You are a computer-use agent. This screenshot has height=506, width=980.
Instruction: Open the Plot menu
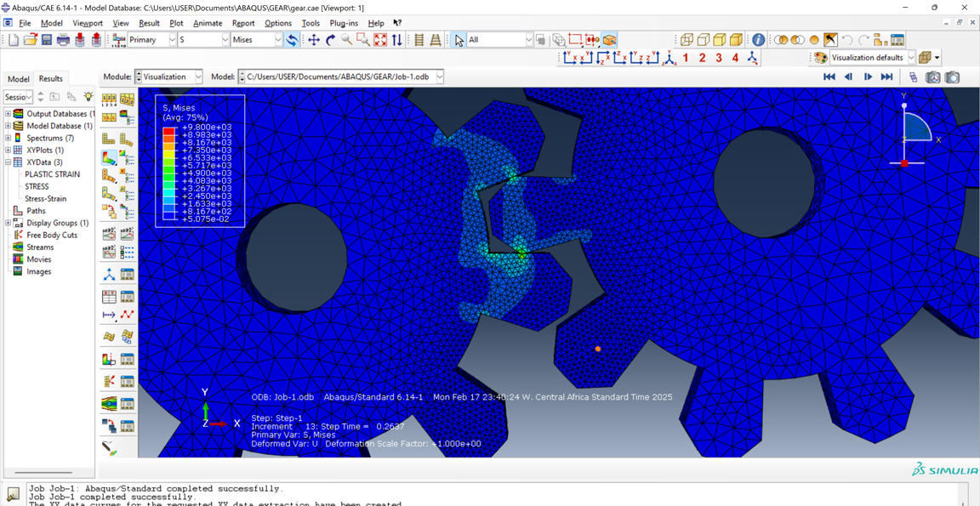(x=176, y=23)
